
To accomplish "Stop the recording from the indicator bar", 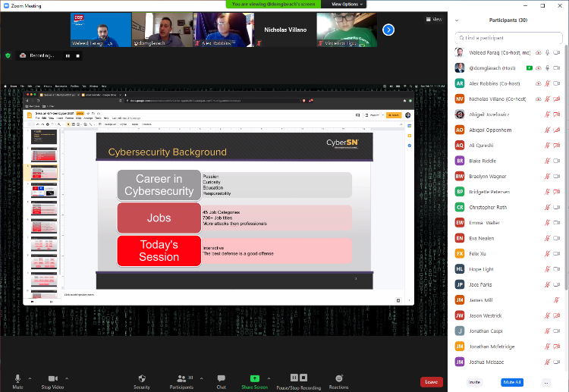I will tap(77, 56).
